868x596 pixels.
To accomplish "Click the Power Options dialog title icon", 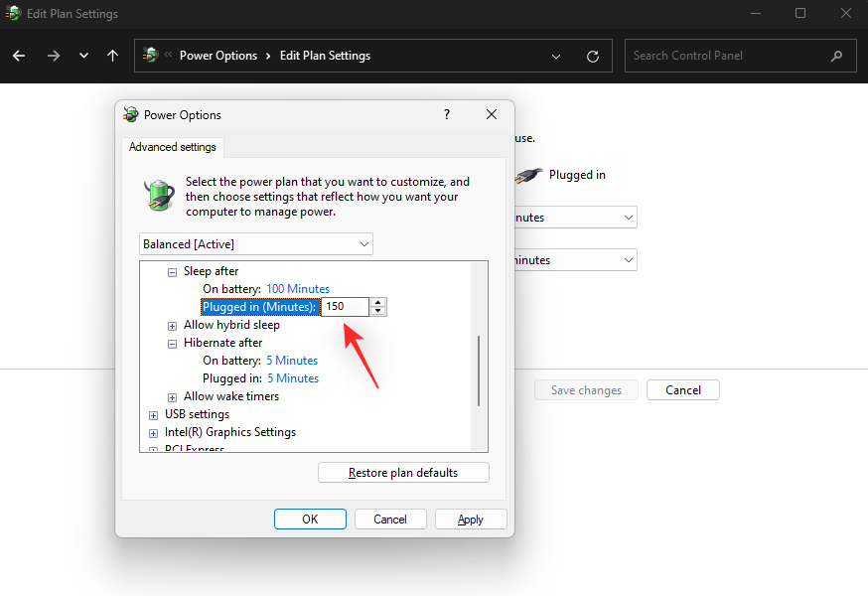I will (x=131, y=114).
